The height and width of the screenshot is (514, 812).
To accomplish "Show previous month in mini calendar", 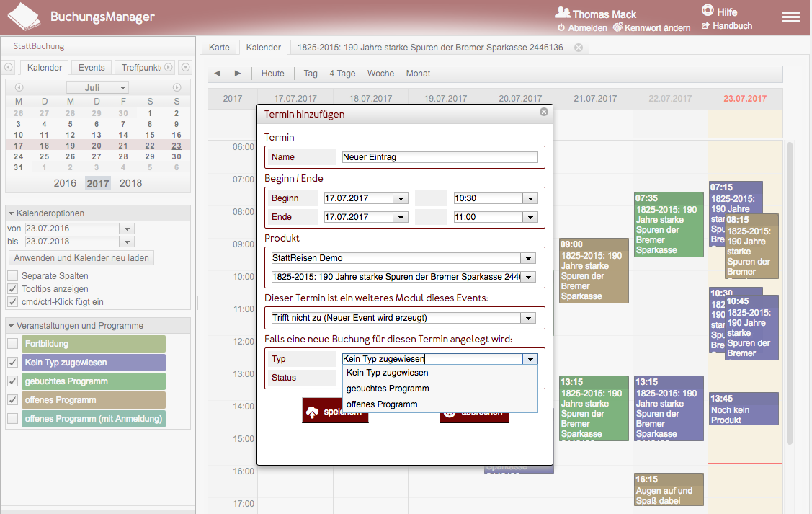I will tap(19, 87).
